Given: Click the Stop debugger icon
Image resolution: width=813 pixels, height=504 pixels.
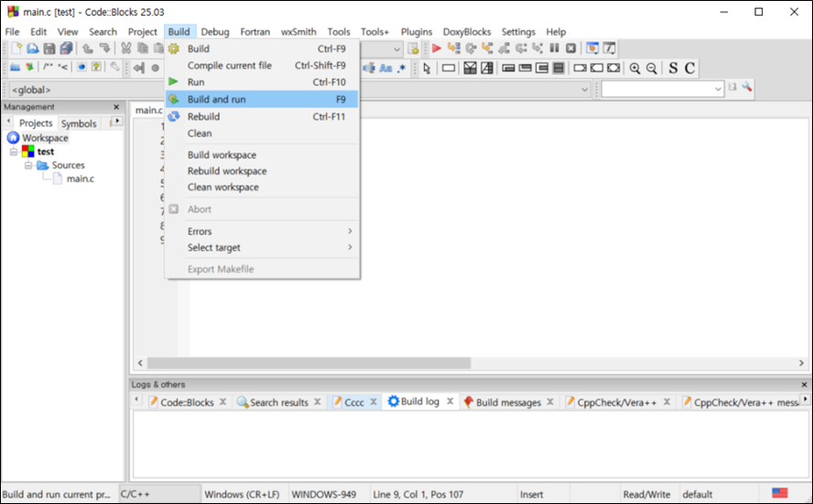Looking at the screenshot, I should click(x=571, y=48).
